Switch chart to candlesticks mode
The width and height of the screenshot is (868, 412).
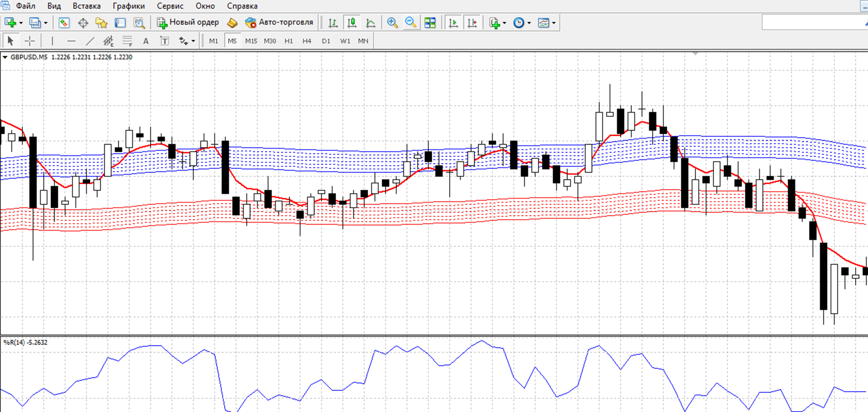pos(352,23)
